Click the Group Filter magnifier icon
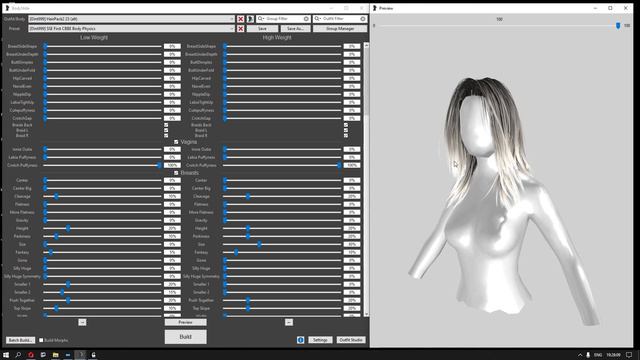The width and height of the screenshot is (640, 360). 260,19
